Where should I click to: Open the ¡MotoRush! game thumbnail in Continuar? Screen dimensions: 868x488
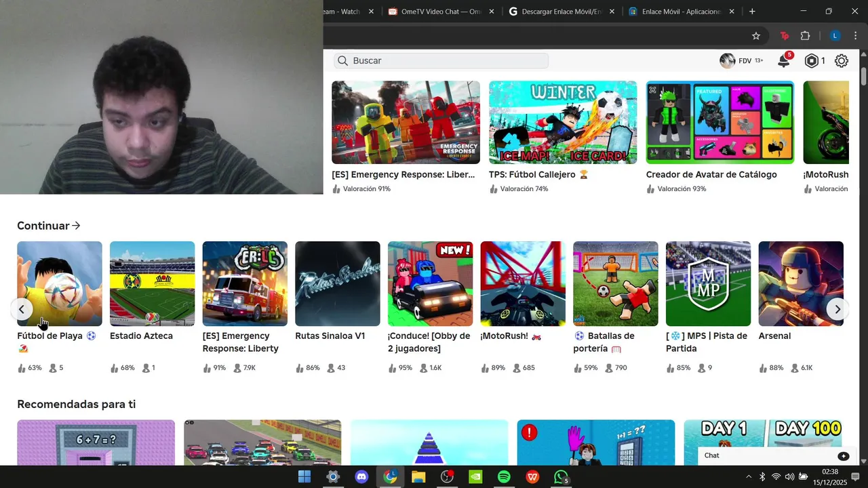click(523, 284)
